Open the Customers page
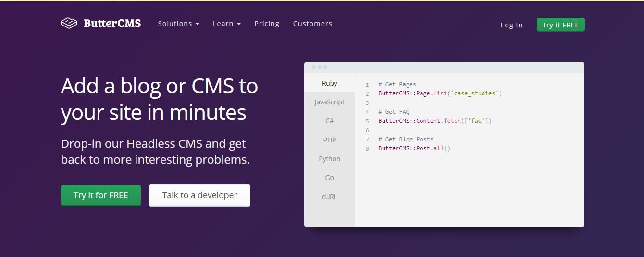The width and height of the screenshot is (644, 257). (x=312, y=24)
